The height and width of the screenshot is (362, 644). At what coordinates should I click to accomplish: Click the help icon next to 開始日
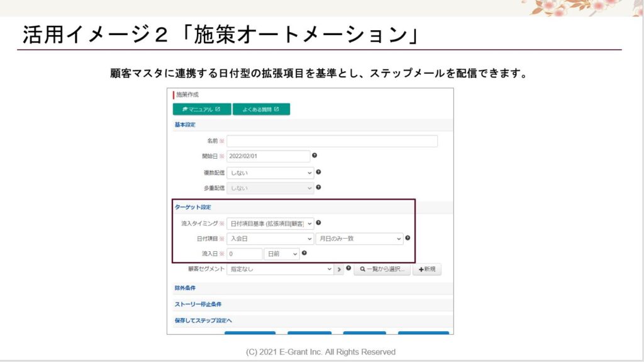[314, 156]
